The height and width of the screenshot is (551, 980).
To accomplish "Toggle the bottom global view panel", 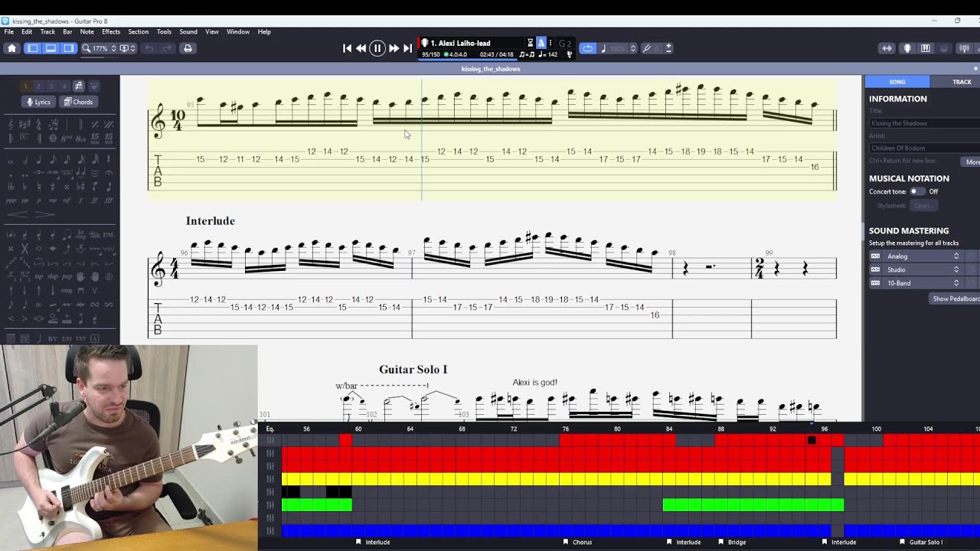I will (x=51, y=48).
